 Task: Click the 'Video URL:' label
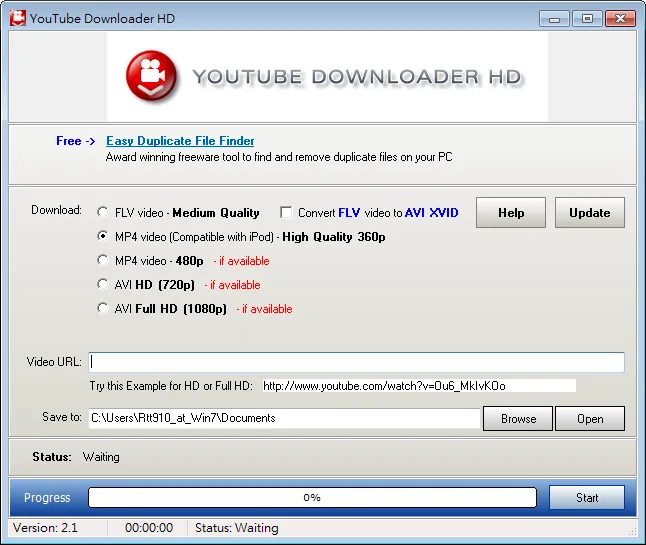[54, 362]
